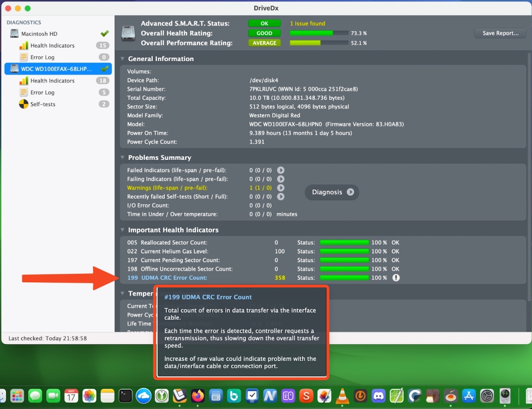Screen dimensions: 532x409
Task: Select the WDC WD100EFAX drive in sidebar
Action: point(58,69)
